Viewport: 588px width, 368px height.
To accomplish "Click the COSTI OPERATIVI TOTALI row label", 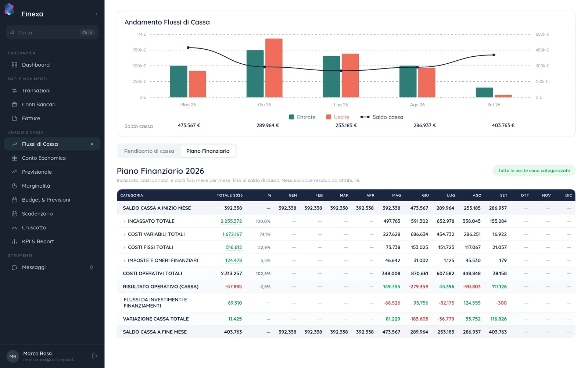I will (153, 273).
